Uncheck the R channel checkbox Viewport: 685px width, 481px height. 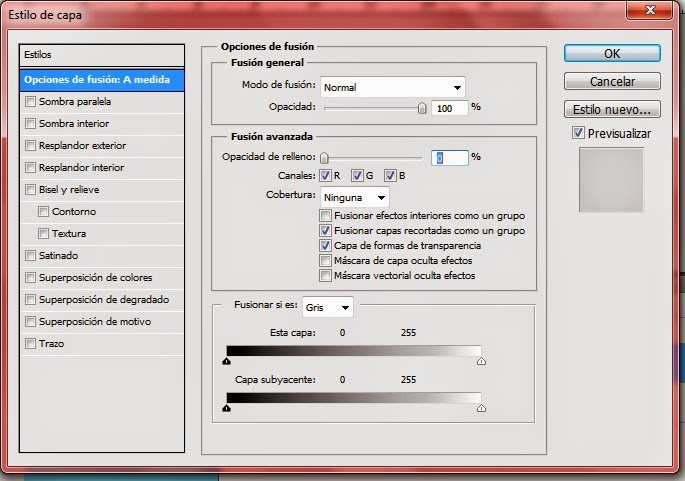(x=325, y=176)
